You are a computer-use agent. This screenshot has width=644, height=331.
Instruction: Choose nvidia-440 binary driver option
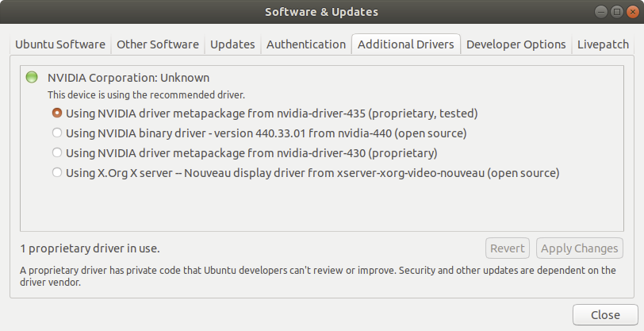click(57, 133)
